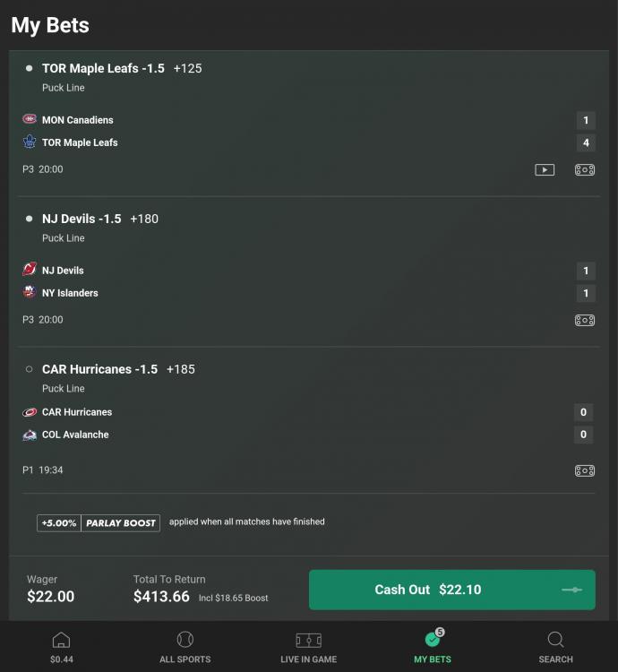
Task: Open the cash out slider control
Action: coord(571,590)
